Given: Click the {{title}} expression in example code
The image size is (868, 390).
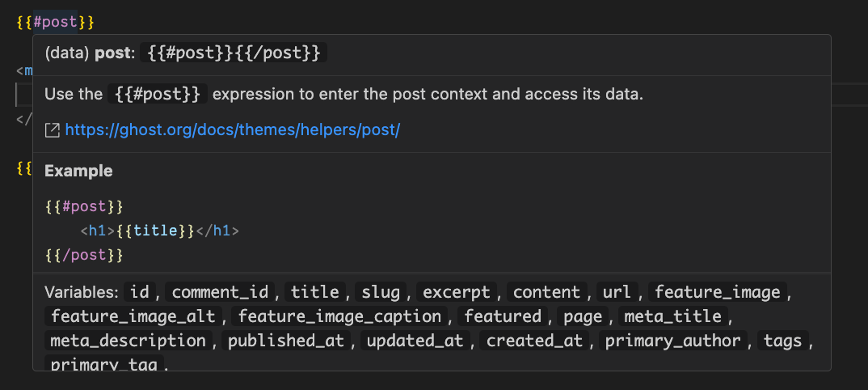Looking at the screenshot, I should coord(155,231).
